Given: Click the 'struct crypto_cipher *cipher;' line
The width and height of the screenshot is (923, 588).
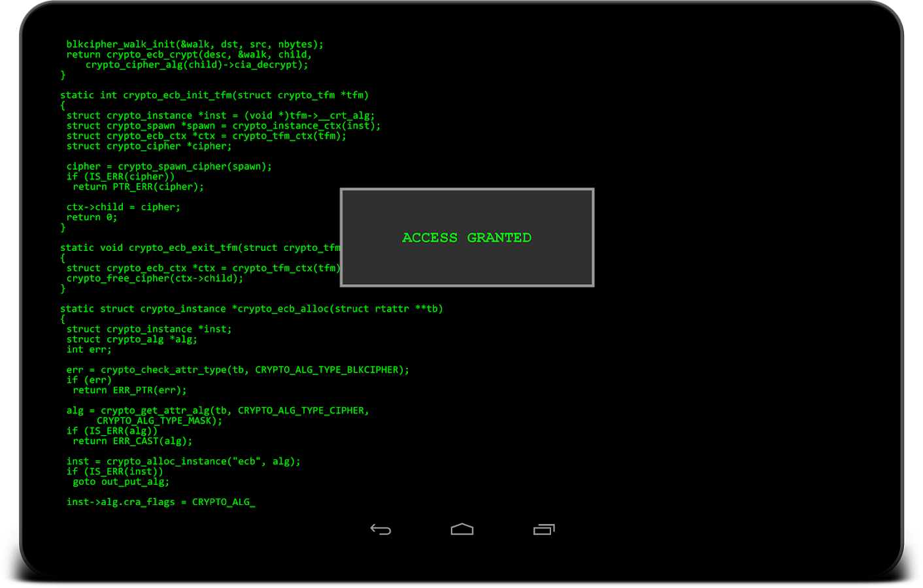Looking at the screenshot, I should 149,146.
